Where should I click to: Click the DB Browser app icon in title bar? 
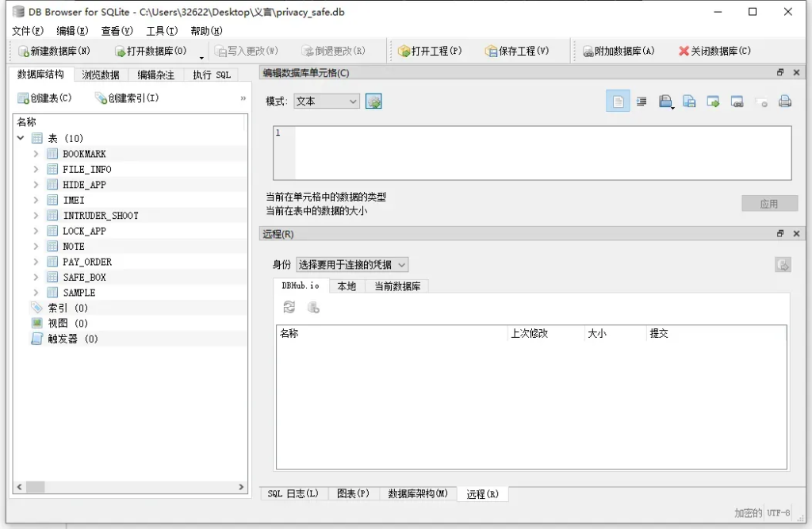(18, 12)
